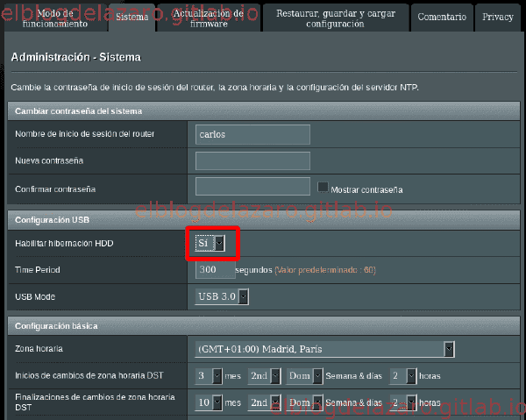Open DST end hours dropdown
Viewport: 526px width, 420px height.
(403, 402)
